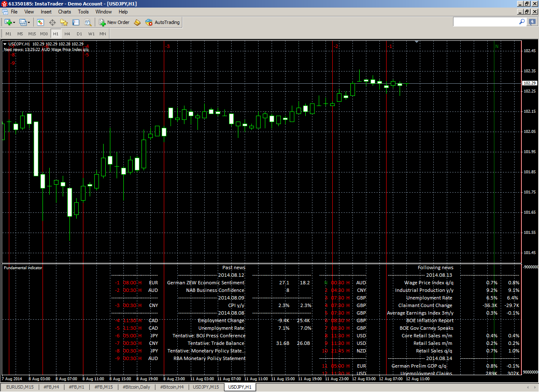Switch timeframe to M5

[20, 34]
